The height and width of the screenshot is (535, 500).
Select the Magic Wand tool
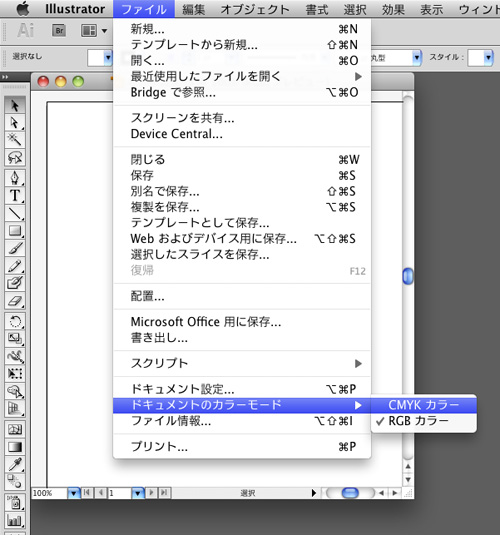[x=15, y=139]
